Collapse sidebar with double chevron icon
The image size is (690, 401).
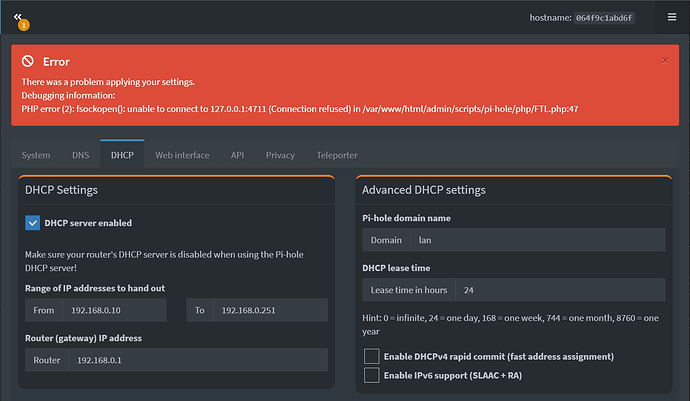(x=18, y=17)
